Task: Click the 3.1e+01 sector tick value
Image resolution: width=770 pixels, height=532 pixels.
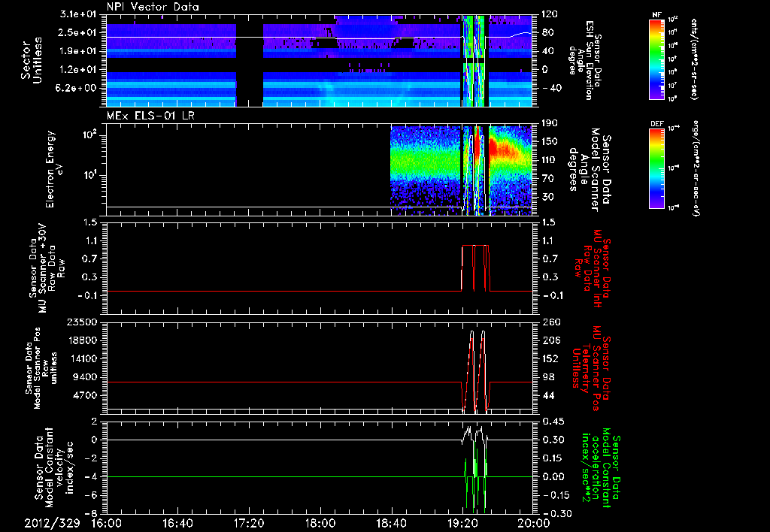Action: click(x=78, y=14)
